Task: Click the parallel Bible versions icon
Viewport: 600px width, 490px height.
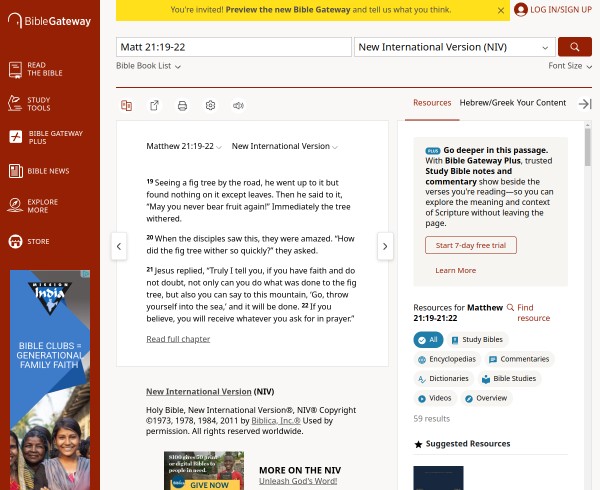Action: click(126, 106)
